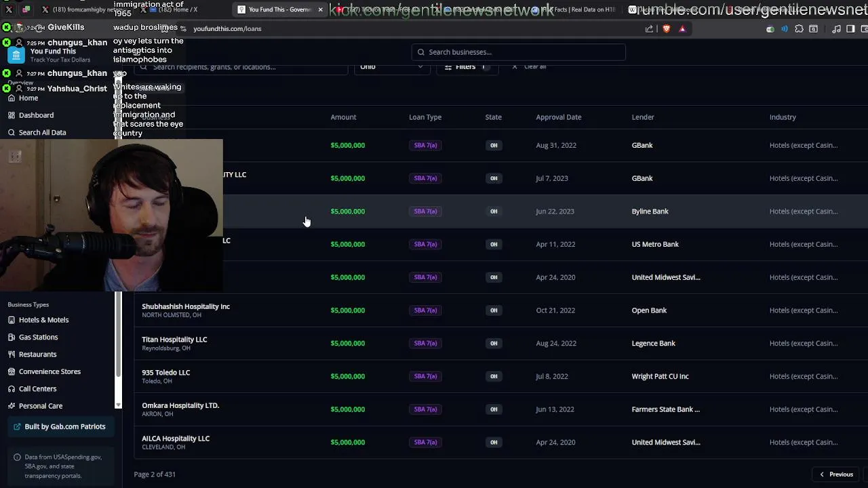Click the Restaurants fork and knife icon
This screenshot has height=488, width=868.
pyautogui.click(x=12, y=354)
